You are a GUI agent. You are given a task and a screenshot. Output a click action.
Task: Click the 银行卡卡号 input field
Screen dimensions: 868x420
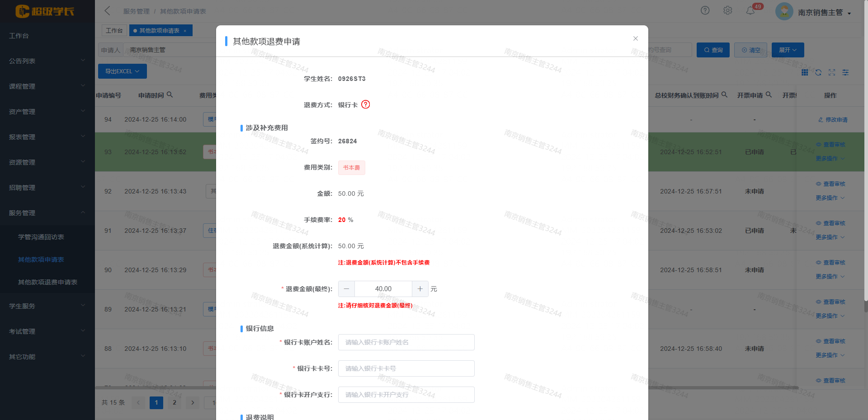pyautogui.click(x=406, y=368)
